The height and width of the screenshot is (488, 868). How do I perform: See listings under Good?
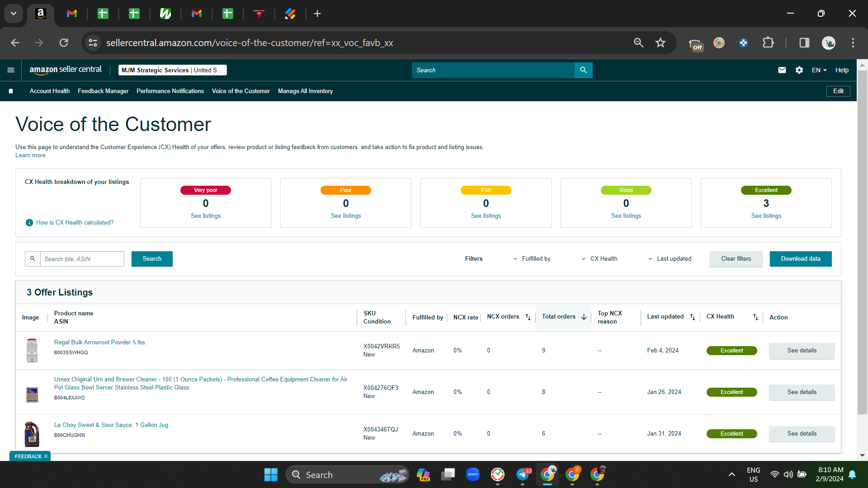(x=626, y=216)
